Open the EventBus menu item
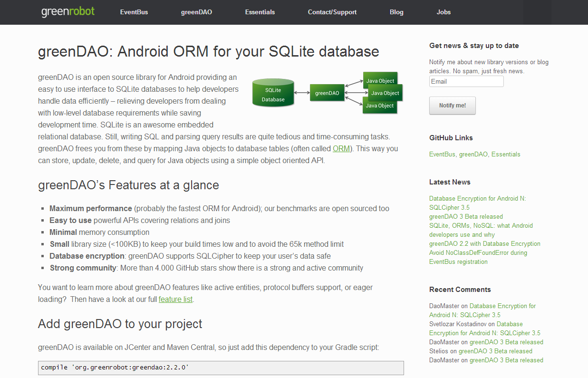This screenshot has height=378, width=588. [x=134, y=12]
